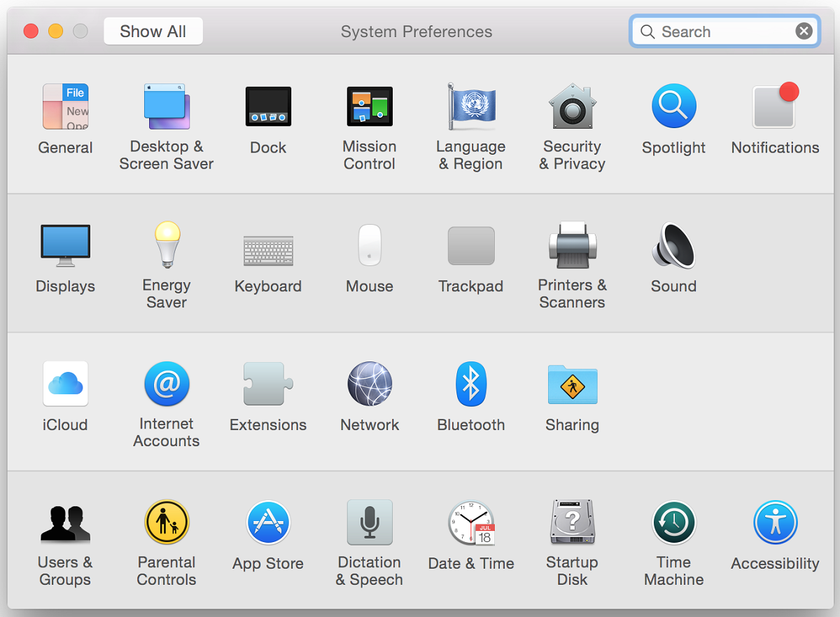Open Mission Control preferences
840x617 pixels.
(x=370, y=106)
